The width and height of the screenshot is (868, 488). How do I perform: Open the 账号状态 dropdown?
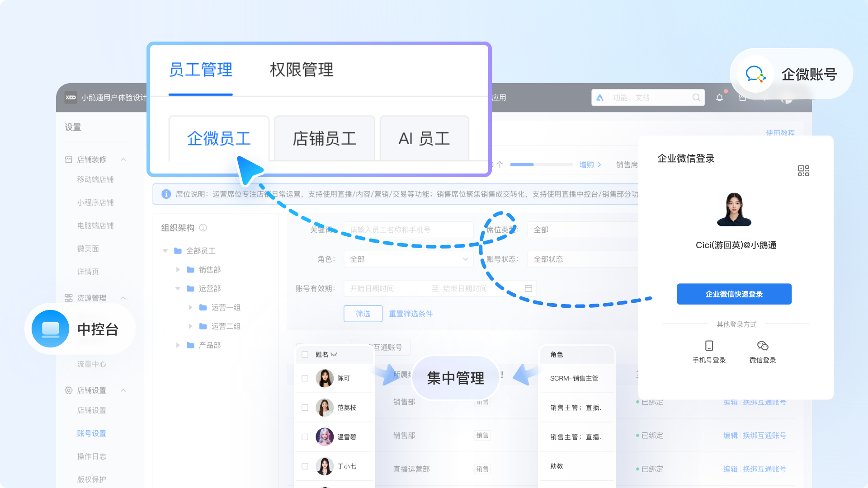point(583,259)
